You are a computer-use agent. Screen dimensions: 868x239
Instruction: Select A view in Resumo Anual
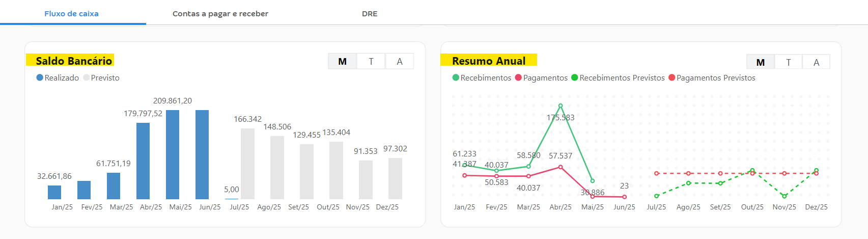tap(816, 62)
